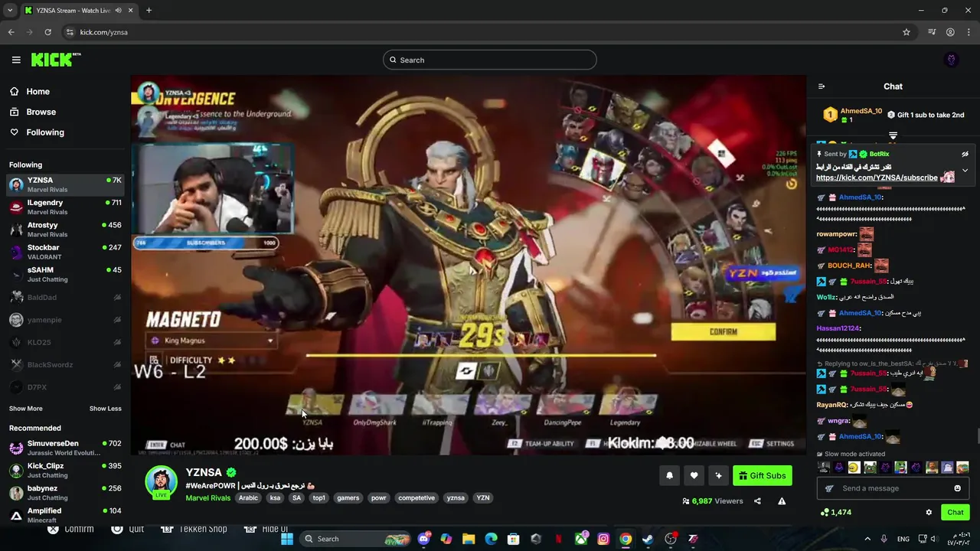
Task: Reload the browser page
Action: coord(47,32)
